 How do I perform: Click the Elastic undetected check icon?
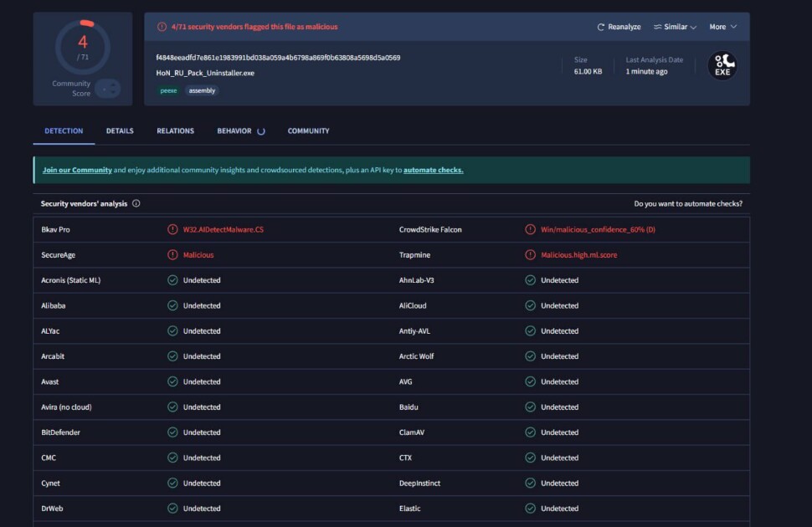click(530, 509)
